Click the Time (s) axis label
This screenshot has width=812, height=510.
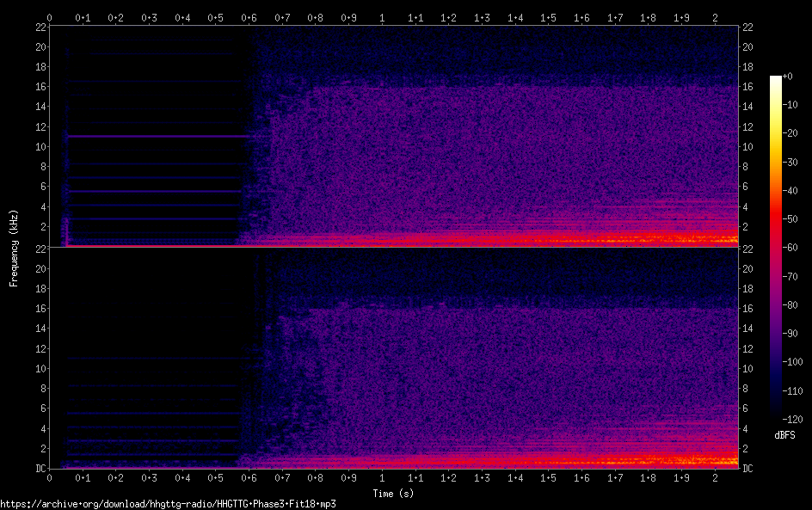coord(392,494)
